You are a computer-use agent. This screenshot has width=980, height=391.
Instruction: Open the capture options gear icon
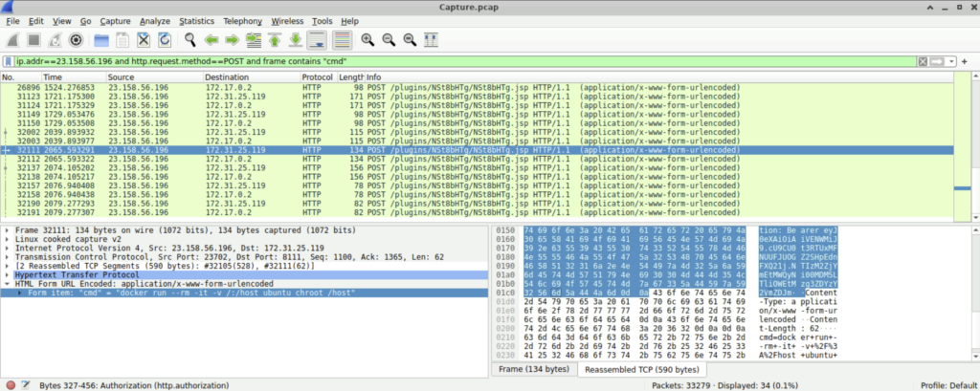click(78, 40)
